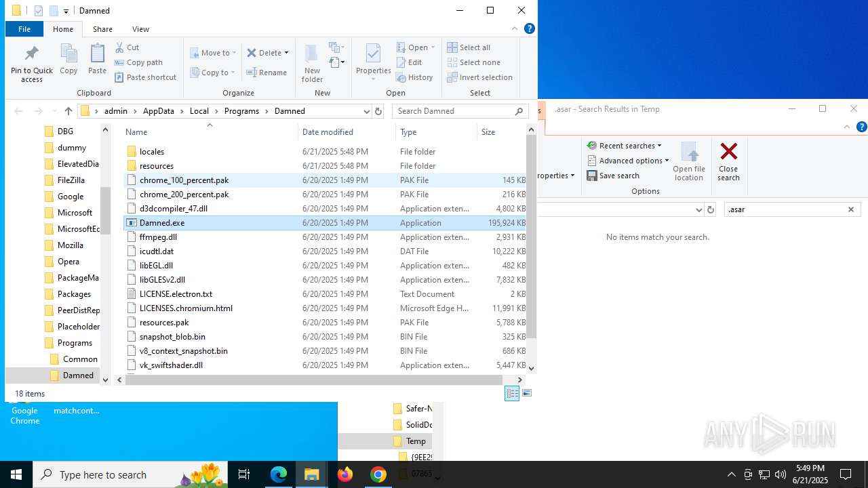Clear the .asar search box
The width and height of the screenshot is (868, 488).
(x=851, y=209)
